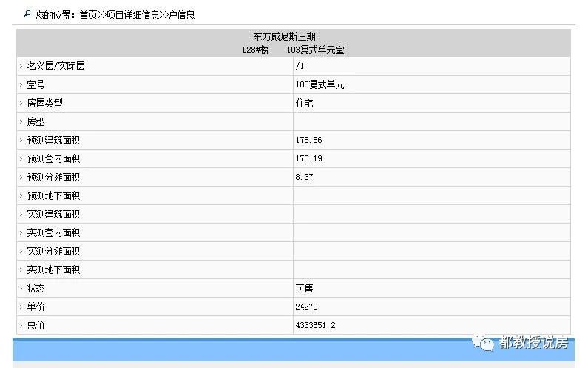This screenshot has width=588, height=368.
Task: Click the arrow beside 预测地下面积
Action: pos(21,195)
